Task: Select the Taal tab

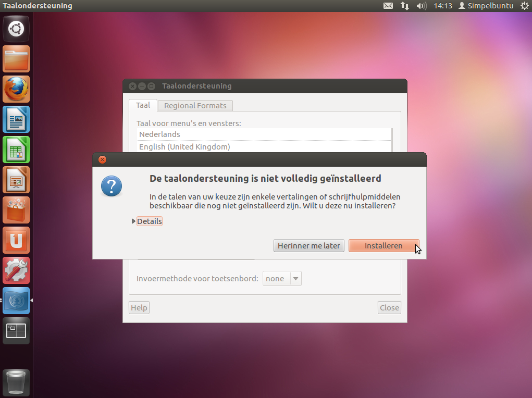Action: (x=143, y=105)
